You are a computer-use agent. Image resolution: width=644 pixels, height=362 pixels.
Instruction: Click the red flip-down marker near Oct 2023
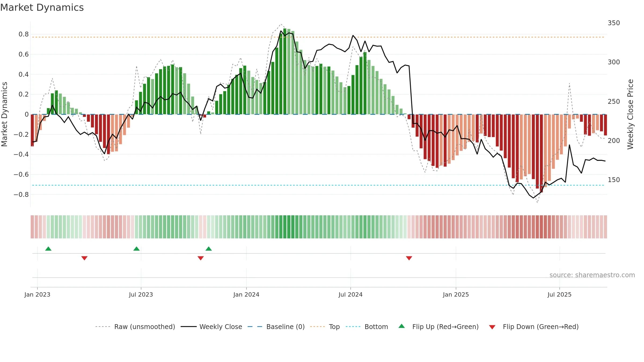click(x=201, y=258)
